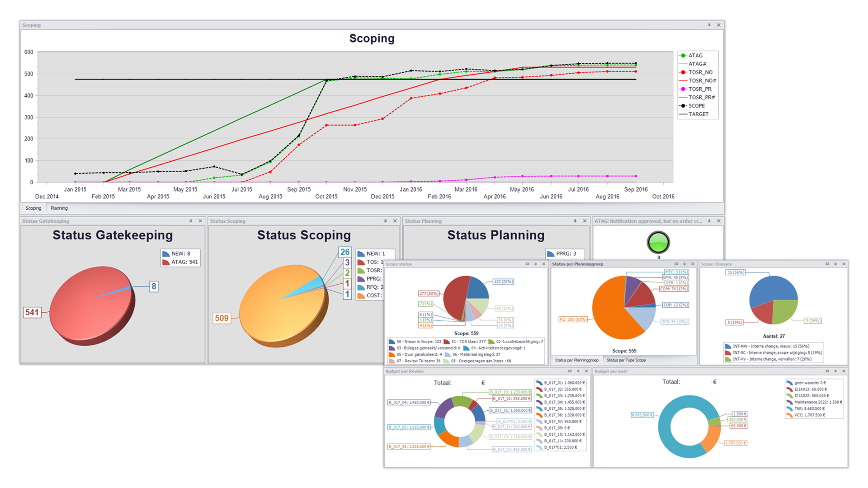Switch to the Scoping tab

[33, 208]
